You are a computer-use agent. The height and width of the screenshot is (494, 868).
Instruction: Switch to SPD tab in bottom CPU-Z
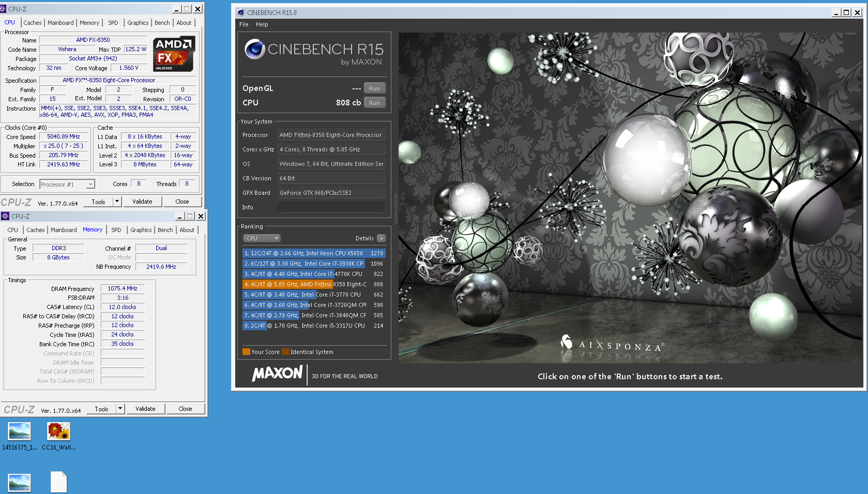pos(116,230)
